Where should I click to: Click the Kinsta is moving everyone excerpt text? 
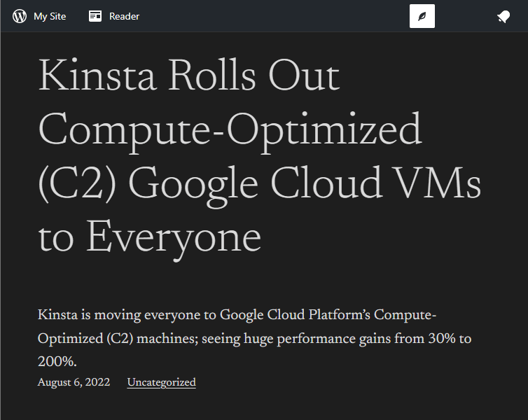click(x=254, y=338)
